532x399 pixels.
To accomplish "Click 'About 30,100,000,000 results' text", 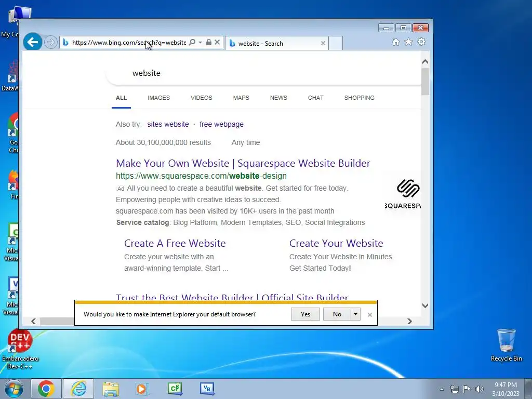I will 163,142.
